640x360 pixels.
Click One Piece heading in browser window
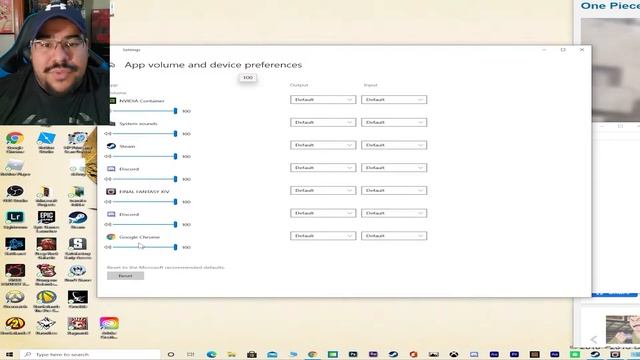click(x=610, y=6)
